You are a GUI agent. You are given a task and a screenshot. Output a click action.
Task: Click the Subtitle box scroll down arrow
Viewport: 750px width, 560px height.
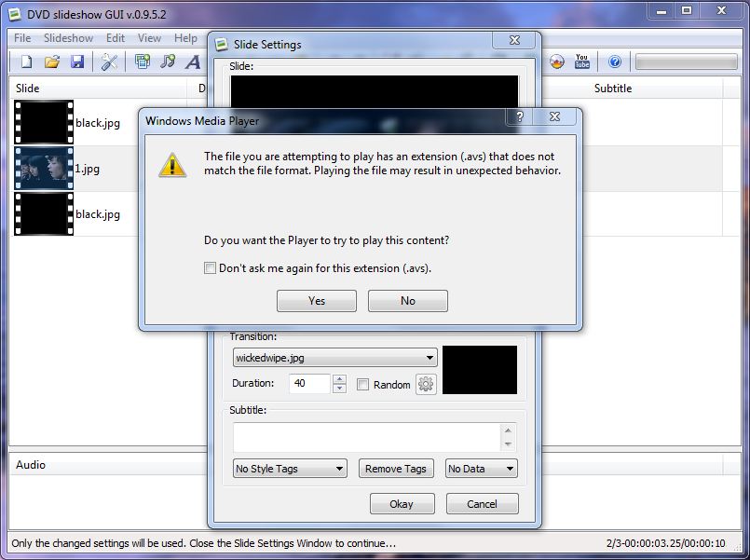pos(508,444)
